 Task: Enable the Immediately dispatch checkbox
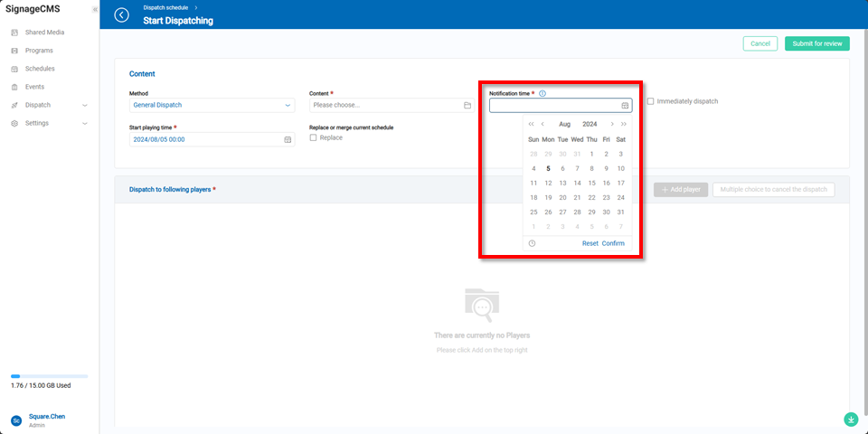[651, 101]
